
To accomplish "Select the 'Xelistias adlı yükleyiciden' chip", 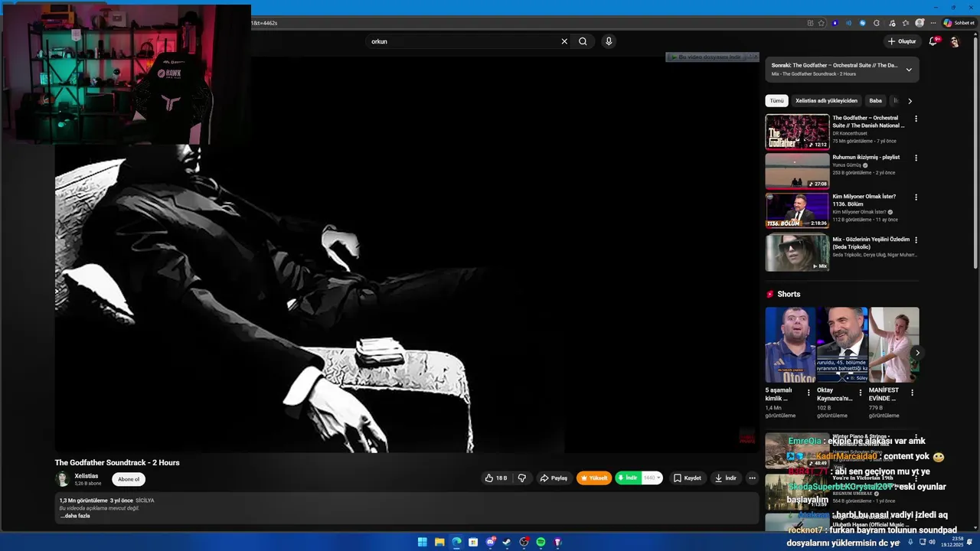I will [x=826, y=101].
